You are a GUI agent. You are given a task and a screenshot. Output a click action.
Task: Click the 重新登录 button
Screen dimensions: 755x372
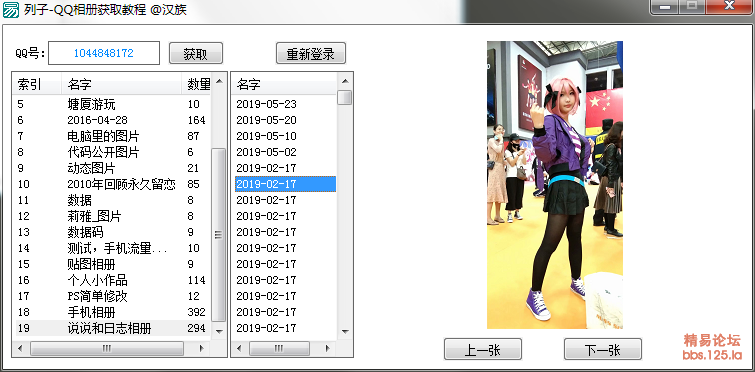311,53
